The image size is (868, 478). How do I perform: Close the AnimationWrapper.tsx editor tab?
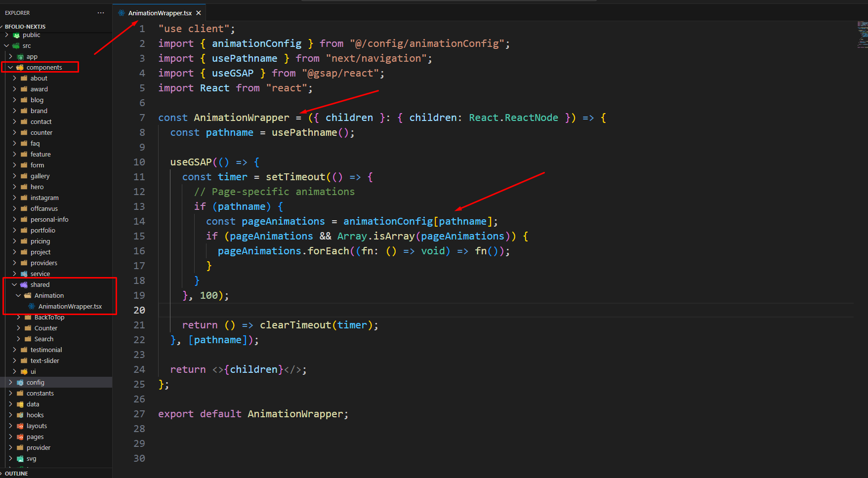click(x=199, y=13)
